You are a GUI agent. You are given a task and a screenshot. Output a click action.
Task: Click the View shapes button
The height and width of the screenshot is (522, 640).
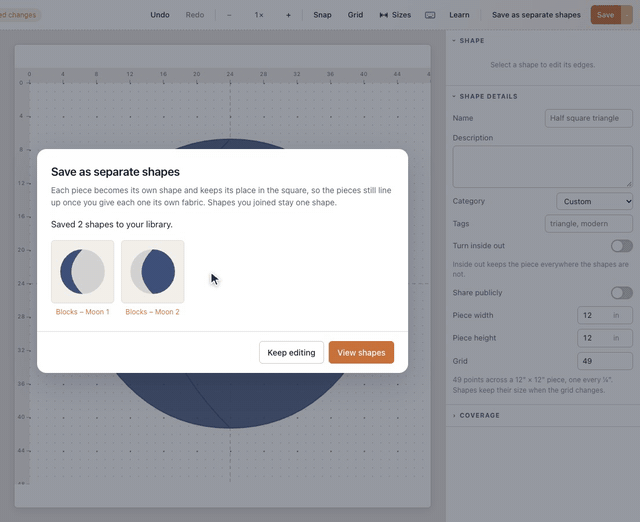(x=361, y=353)
